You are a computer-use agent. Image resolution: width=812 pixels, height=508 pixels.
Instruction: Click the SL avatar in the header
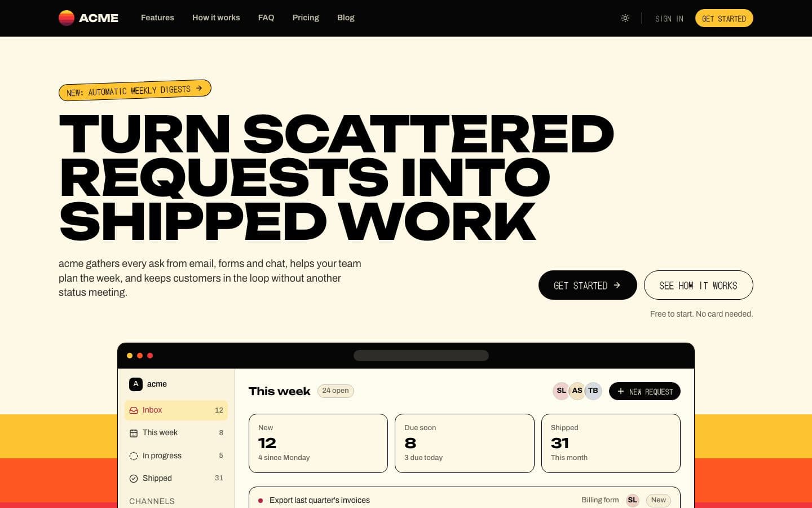(x=561, y=391)
